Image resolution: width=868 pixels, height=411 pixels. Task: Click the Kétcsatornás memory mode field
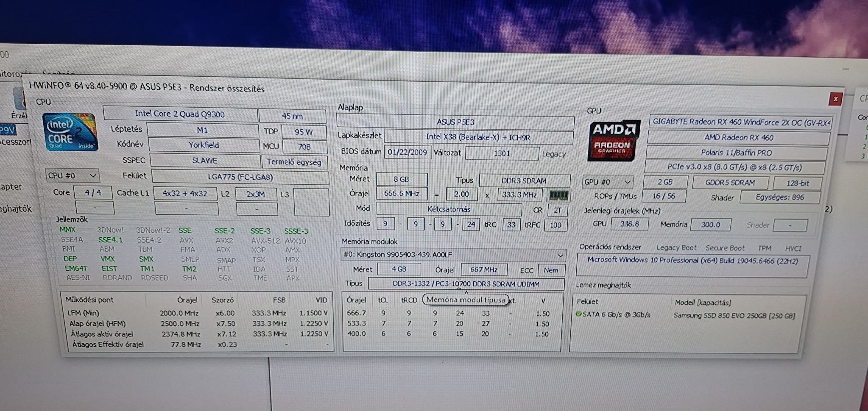click(449, 209)
